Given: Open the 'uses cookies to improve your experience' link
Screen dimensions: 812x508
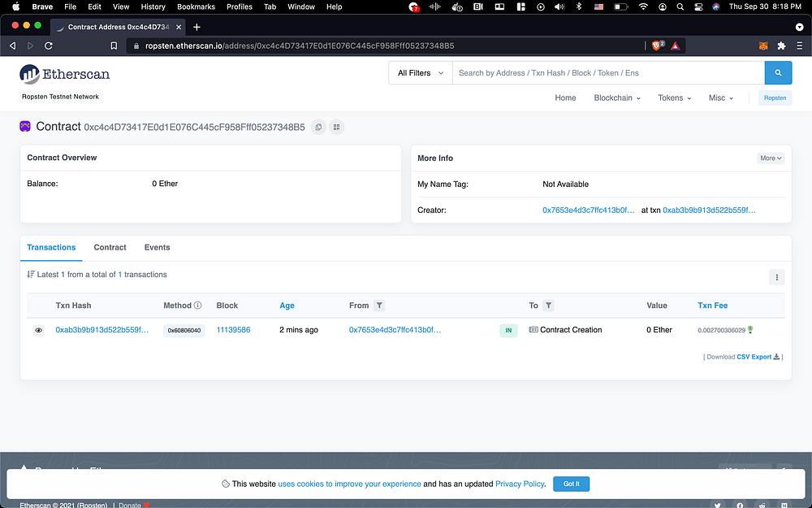Looking at the screenshot, I should click(x=349, y=484).
